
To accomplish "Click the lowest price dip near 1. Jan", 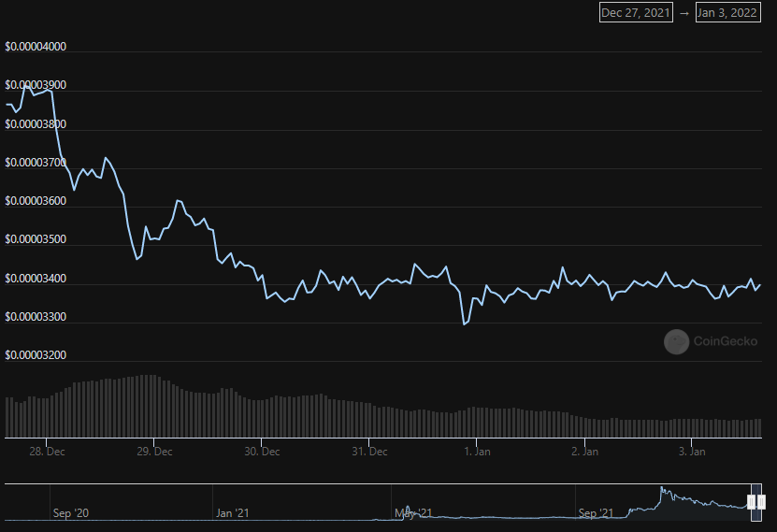I will [x=464, y=324].
